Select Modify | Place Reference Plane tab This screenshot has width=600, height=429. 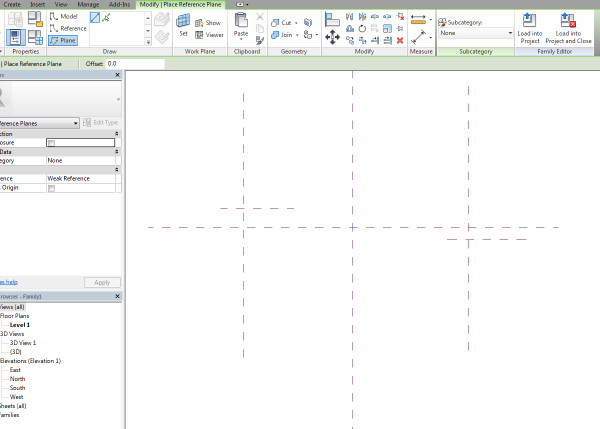point(181,5)
